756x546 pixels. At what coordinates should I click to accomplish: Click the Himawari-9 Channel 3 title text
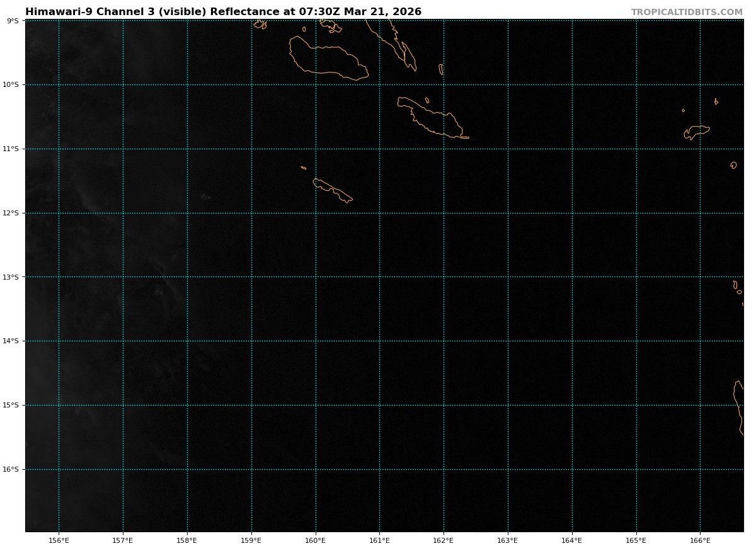coord(223,12)
